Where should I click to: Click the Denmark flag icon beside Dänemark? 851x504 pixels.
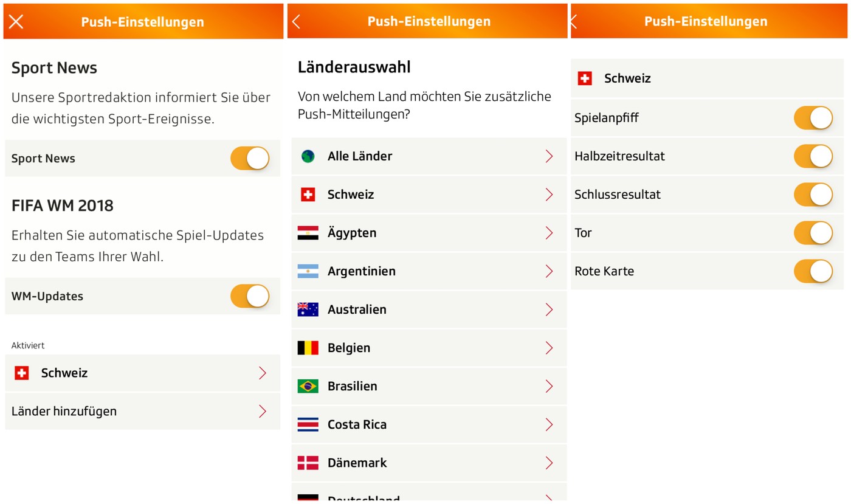tap(308, 463)
